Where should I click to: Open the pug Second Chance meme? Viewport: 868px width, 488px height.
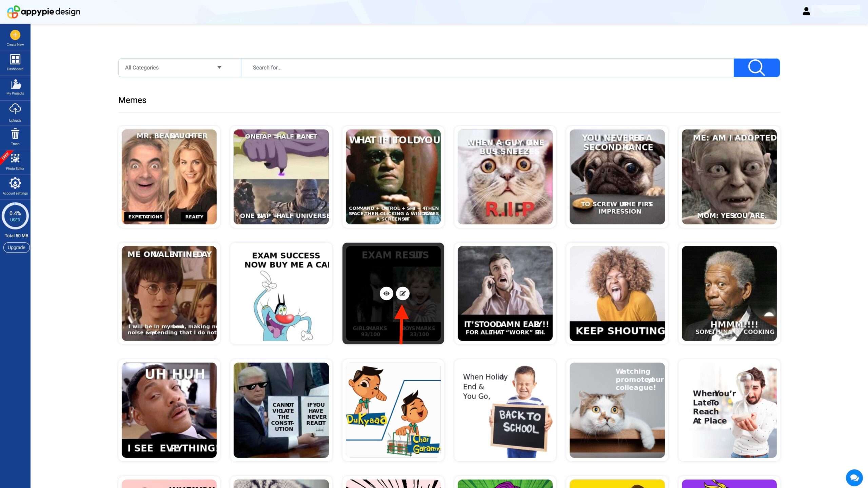tap(617, 177)
